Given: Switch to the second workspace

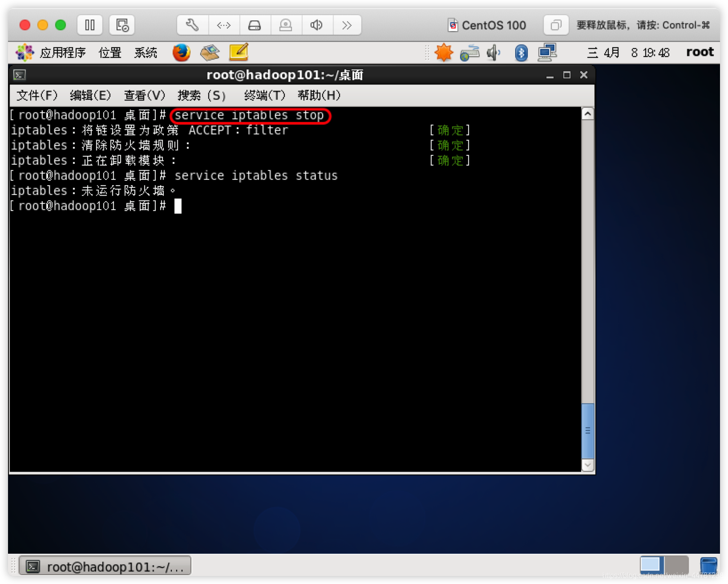Looking at the screenshot, I should (x=676, y=565).
